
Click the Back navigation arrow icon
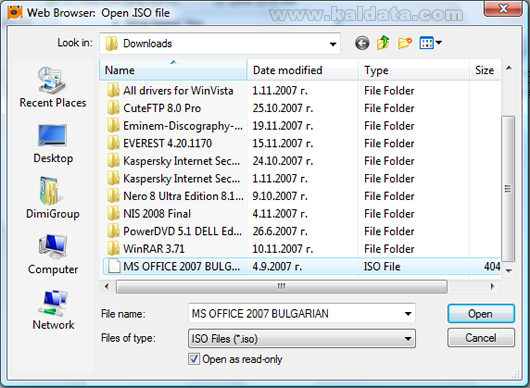tap(362, 43)
